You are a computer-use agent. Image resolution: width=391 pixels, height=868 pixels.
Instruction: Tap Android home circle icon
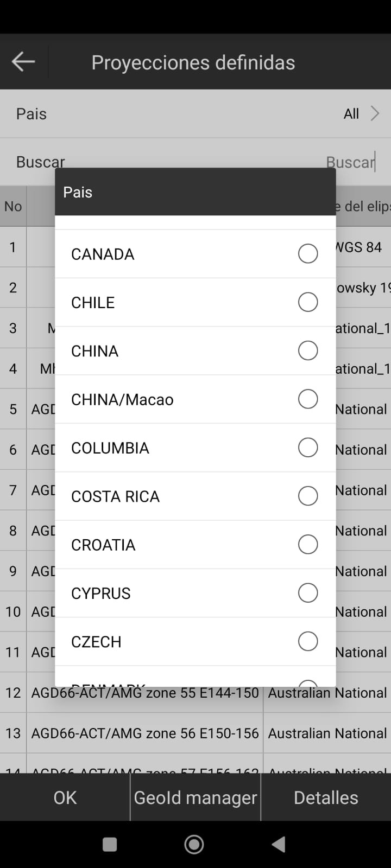[194, 844]
